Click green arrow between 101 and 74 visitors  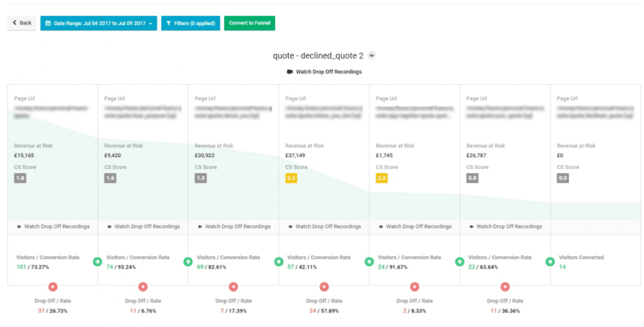coord(97,262)
